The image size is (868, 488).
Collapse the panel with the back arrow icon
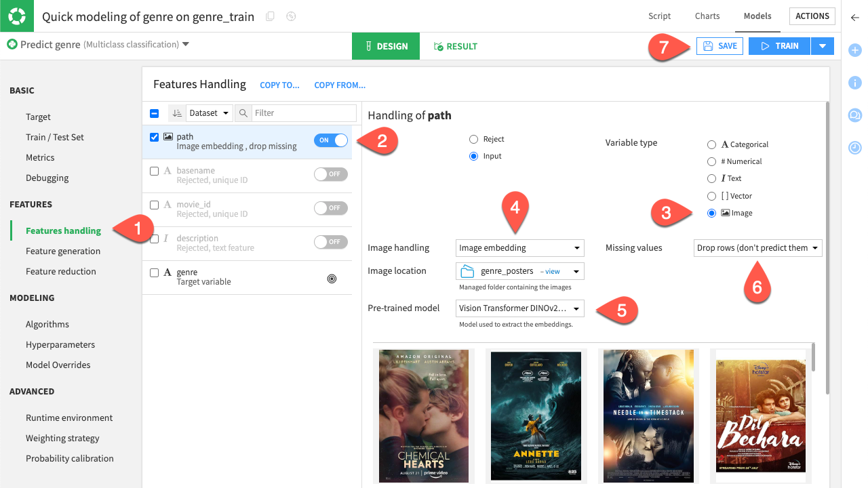pyautogui.click(x=854, y=18)
